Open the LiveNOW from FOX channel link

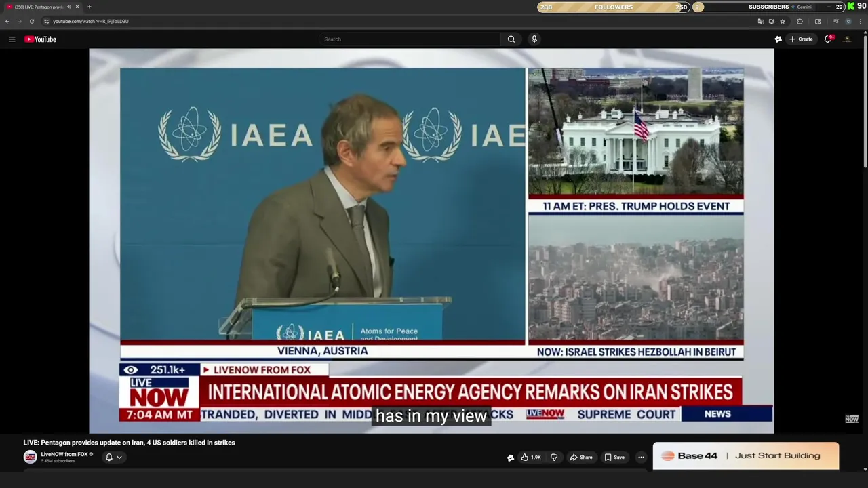tap(64, 454)
